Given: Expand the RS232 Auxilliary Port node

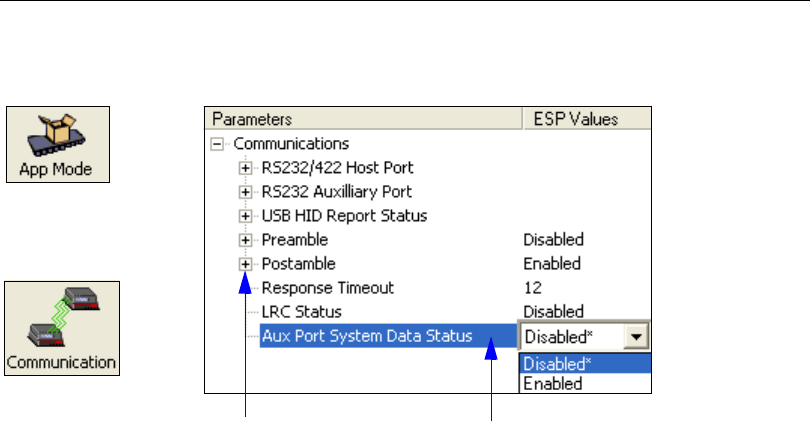Looking at the screenshot, I should pos(245,192).
